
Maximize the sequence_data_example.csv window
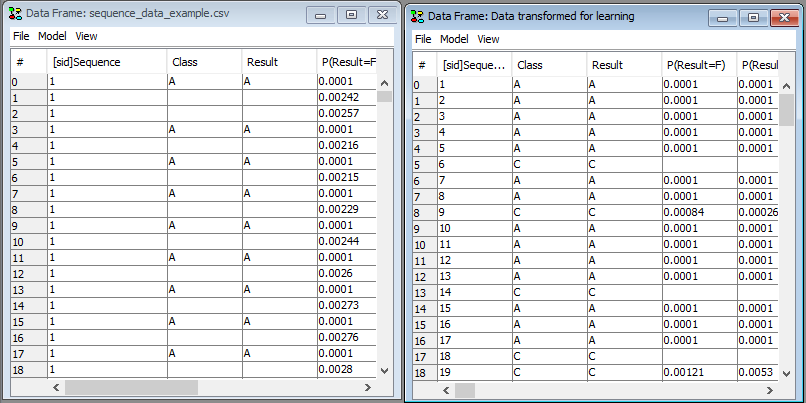point(352,15)
